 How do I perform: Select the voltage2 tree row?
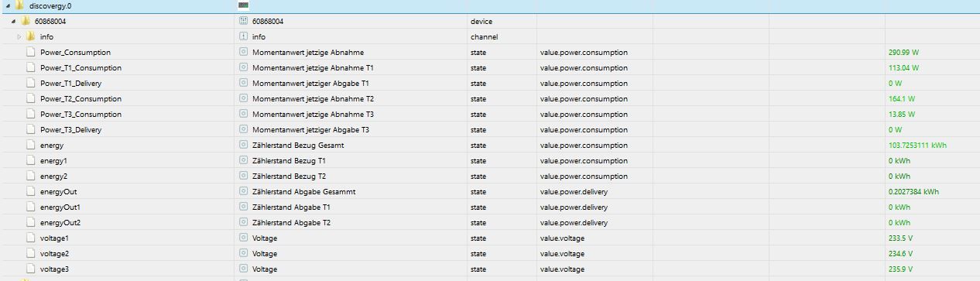pos(490,253)
